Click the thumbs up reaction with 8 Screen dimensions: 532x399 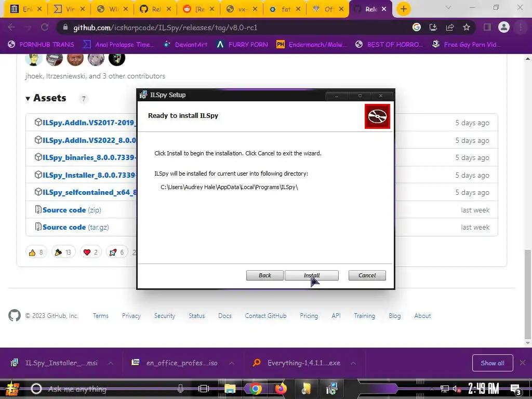(36, 252)
